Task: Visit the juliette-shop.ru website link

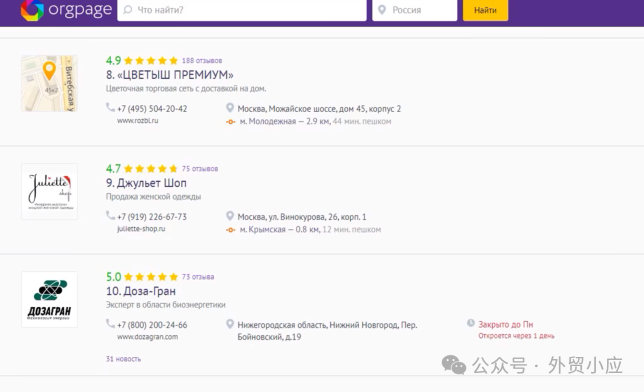Action: coord(141,229)
